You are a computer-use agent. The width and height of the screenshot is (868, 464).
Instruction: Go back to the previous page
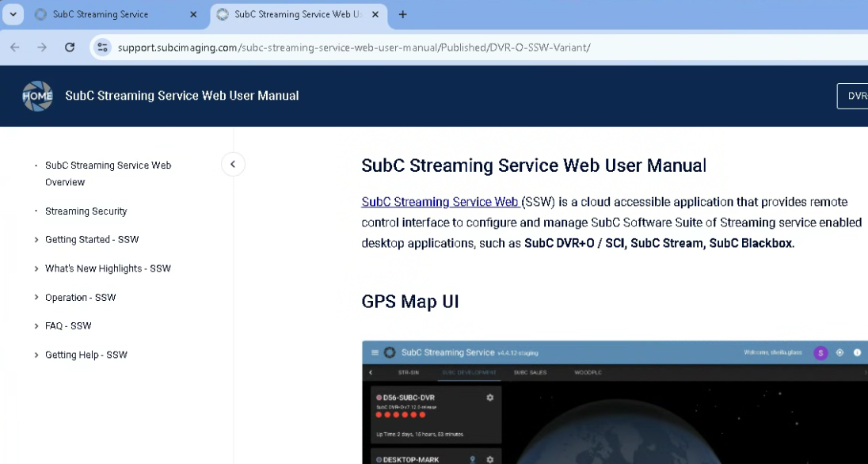pos(15,48)
